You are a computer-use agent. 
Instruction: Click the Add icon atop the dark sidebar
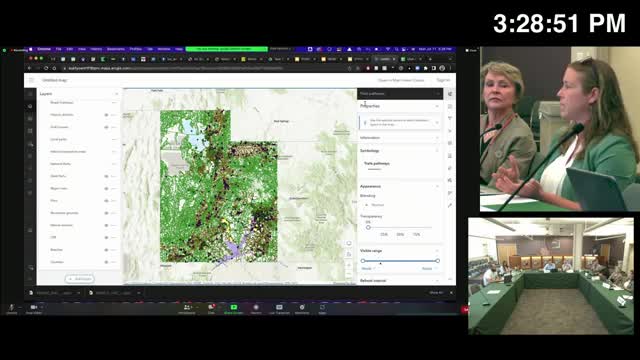click(x=30, y=94)
